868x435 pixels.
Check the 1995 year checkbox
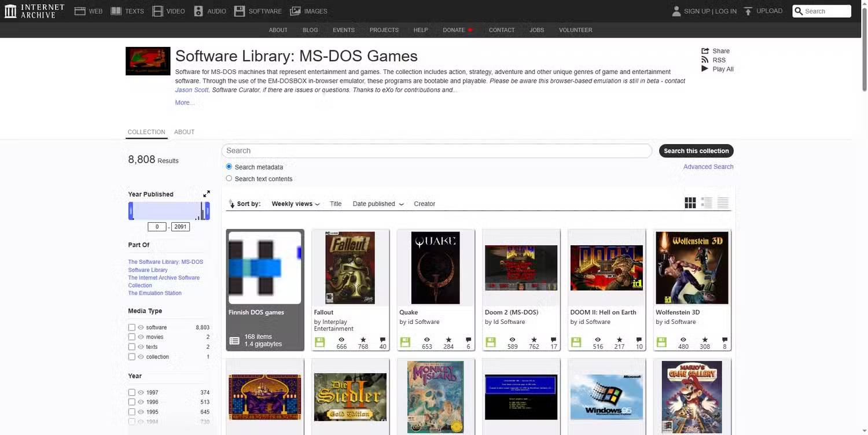tap(132, 412)
